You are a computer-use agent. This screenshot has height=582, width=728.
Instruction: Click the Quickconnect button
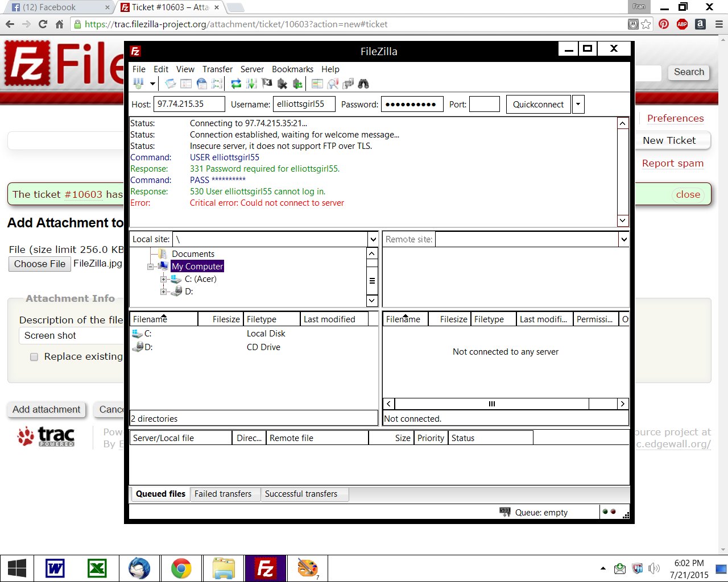538,105
